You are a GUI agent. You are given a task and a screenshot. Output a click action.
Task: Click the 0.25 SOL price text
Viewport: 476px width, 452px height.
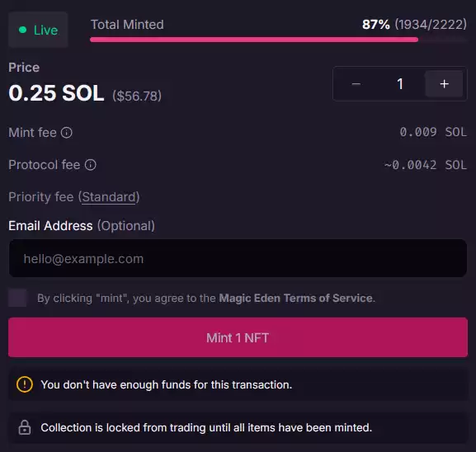[x=56, y=93]
